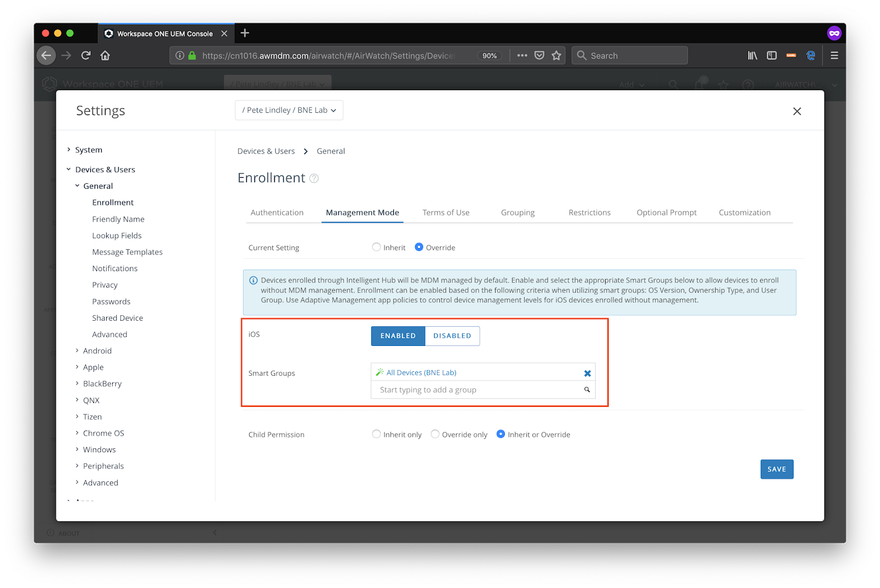Remove the All Devices (BNE Lab) smart group

point(587,373)
